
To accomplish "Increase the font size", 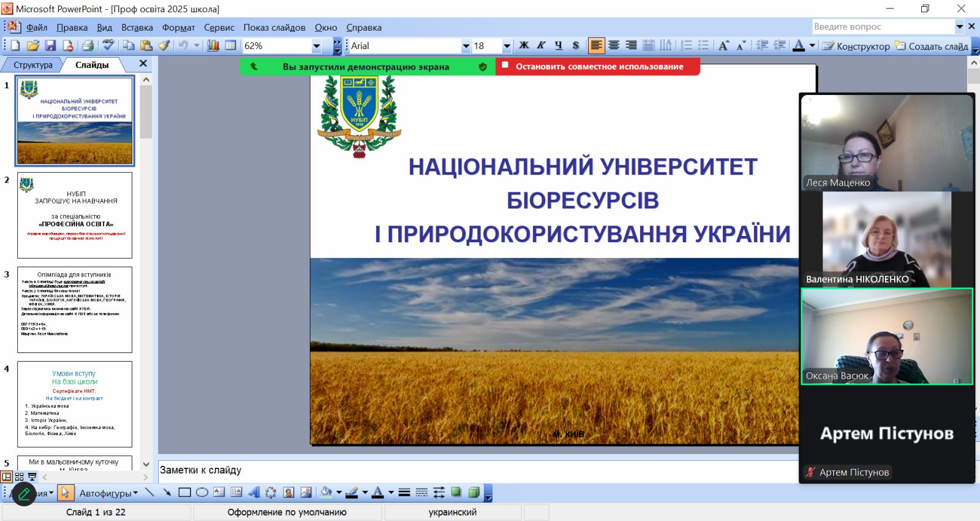I will 724,45.
